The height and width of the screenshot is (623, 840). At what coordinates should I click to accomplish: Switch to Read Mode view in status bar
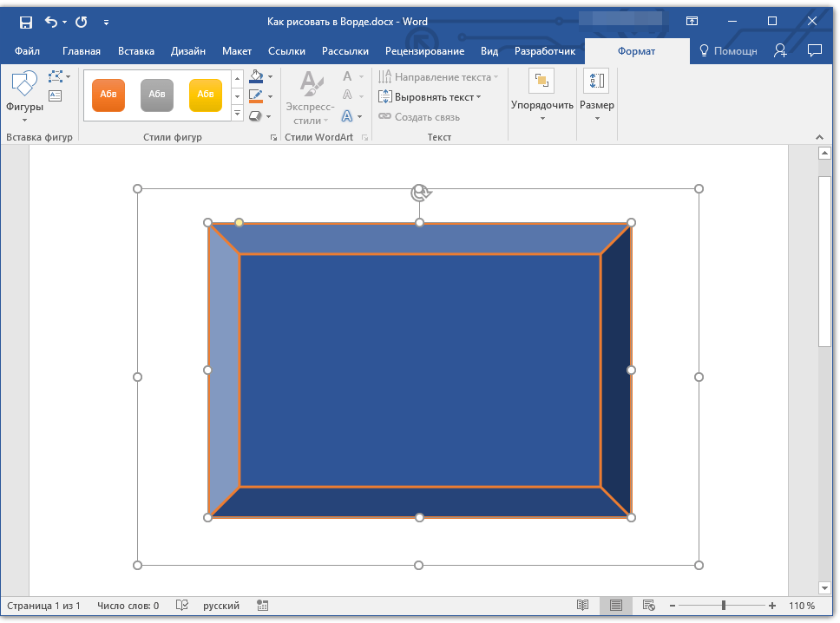tap(583, 606)
